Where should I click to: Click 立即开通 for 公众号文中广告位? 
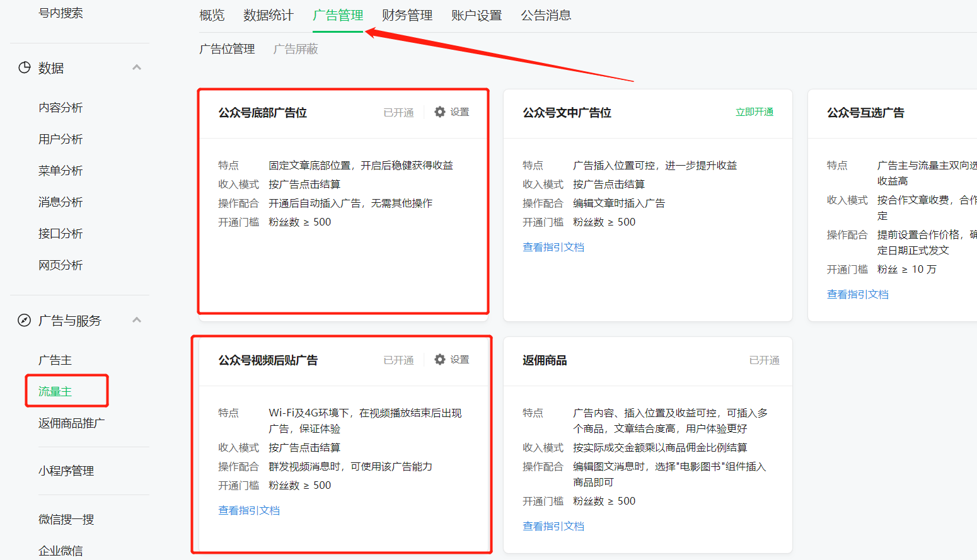tap(754, 112)
